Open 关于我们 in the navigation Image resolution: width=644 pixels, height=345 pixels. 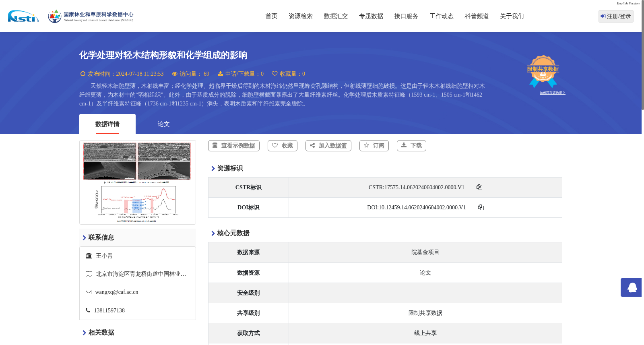tap(512, 16)
